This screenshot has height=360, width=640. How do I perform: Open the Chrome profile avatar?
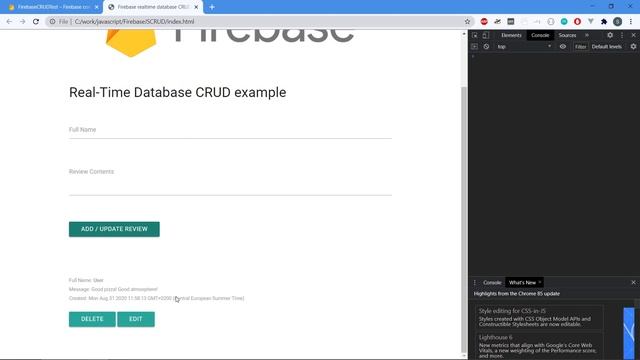click(x=618, y=22)
